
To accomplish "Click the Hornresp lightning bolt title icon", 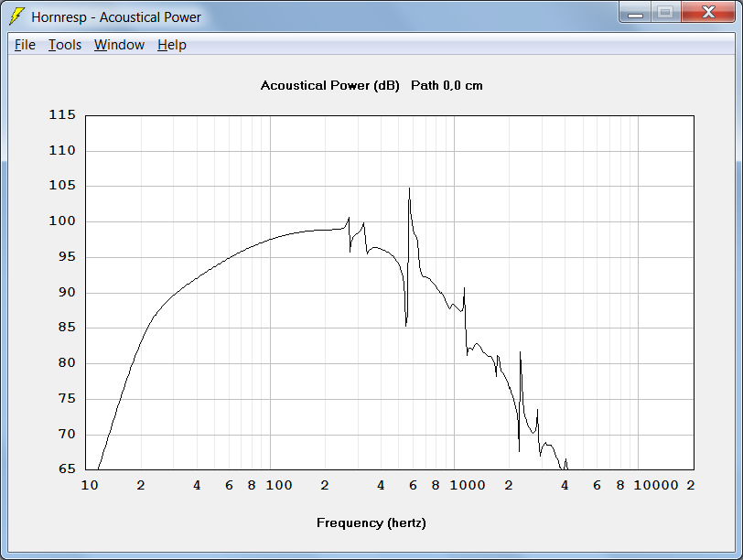I will [x=16, y=16].
